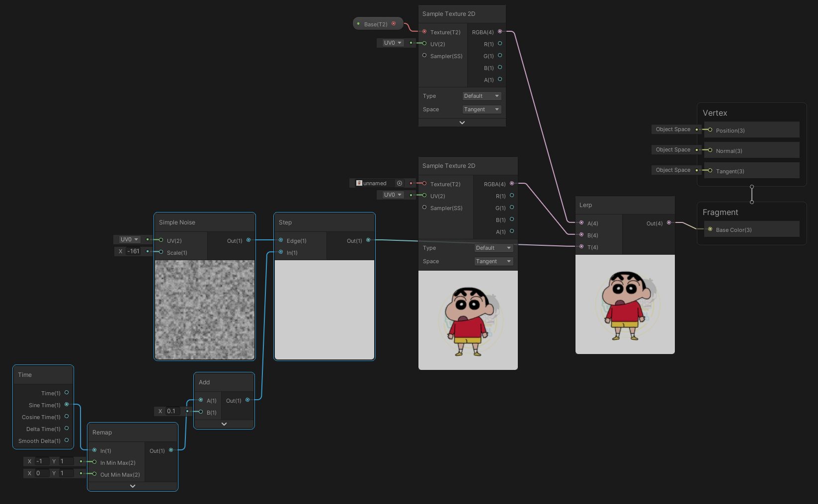Click In Min Max Y field showing 1
This screenshot has height=504, width=818.
(x=66, y=461)
